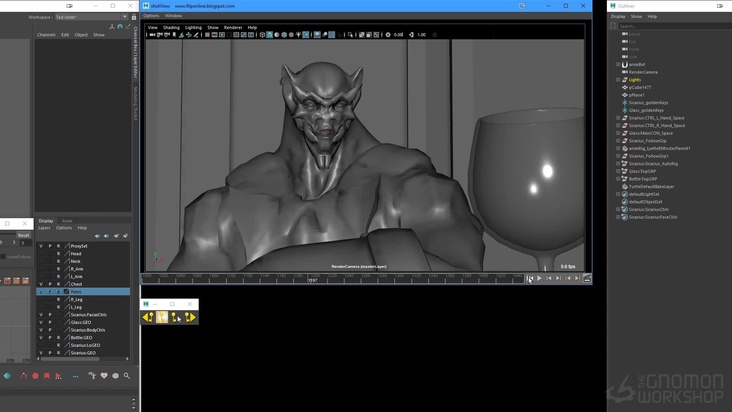Viewport: 732px width, 412px height.
Task: Open the Workspace dropdown
Action: [92, 17]
